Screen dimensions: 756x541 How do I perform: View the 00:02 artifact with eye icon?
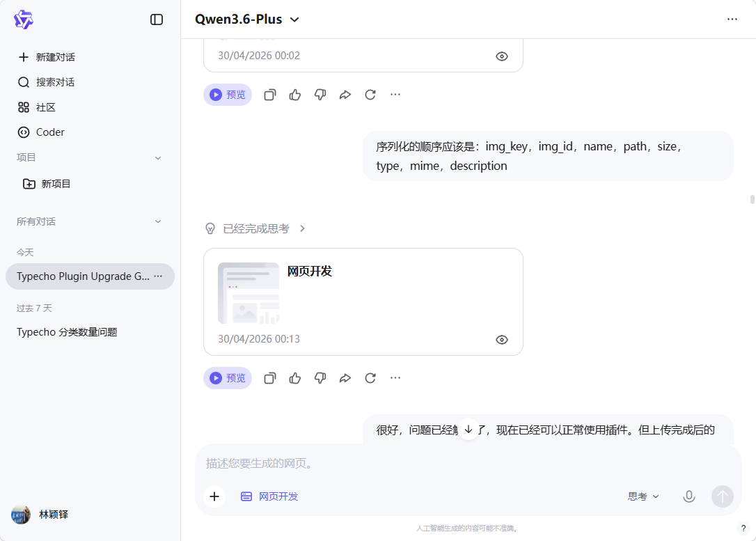[x=502, y=56]
